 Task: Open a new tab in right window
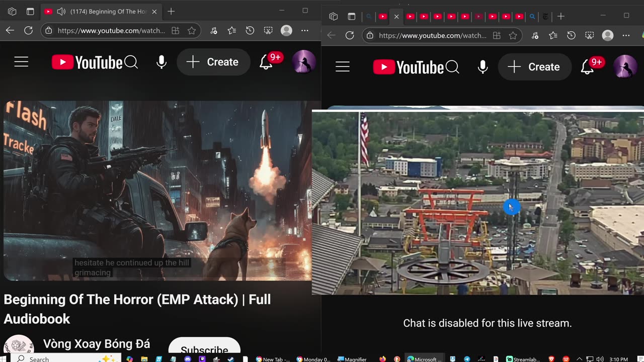point(561,17)
